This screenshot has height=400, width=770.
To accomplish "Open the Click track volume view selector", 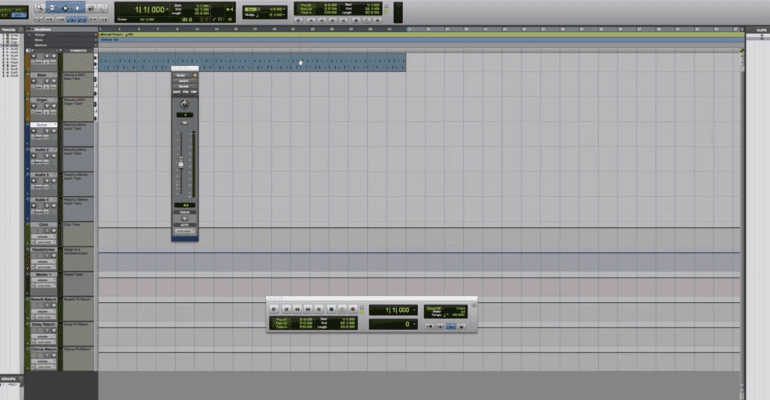I will coord(44,237).
